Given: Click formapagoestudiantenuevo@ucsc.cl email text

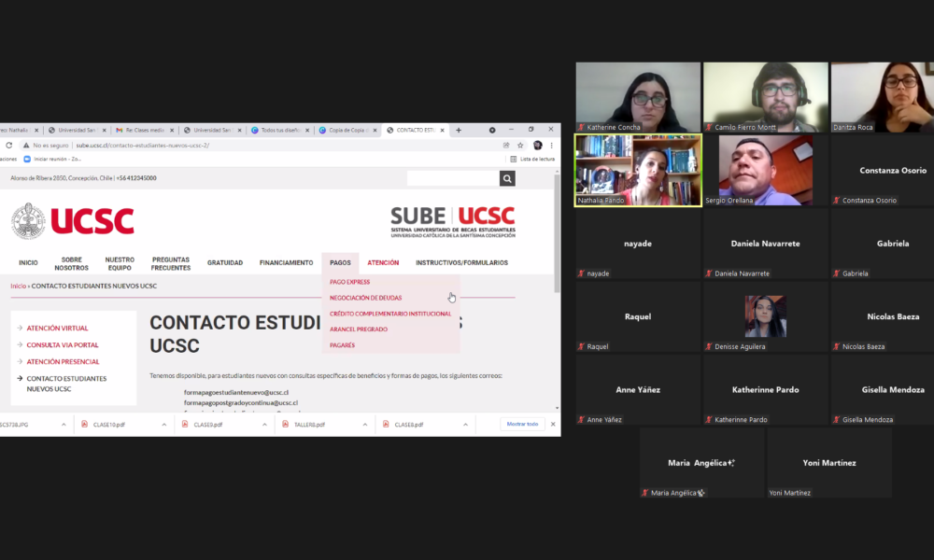Looking at the screenshot, I should [x=236, y=392].
